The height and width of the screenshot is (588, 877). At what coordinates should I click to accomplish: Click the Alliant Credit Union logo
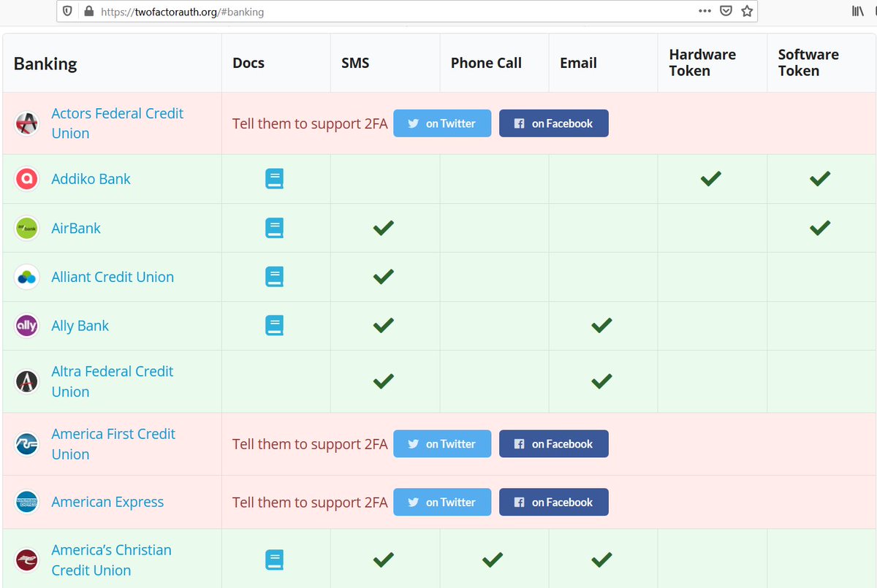click(x=27, y=277)
